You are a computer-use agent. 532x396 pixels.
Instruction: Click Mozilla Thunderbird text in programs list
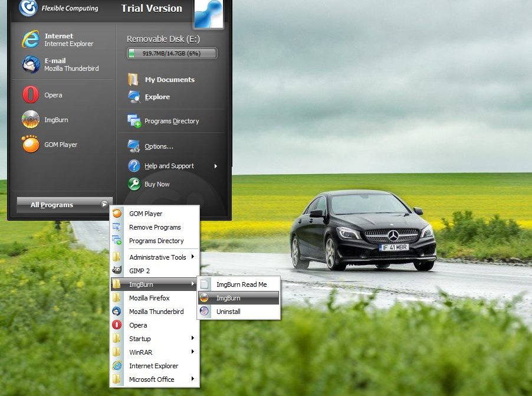coord(156,312)
